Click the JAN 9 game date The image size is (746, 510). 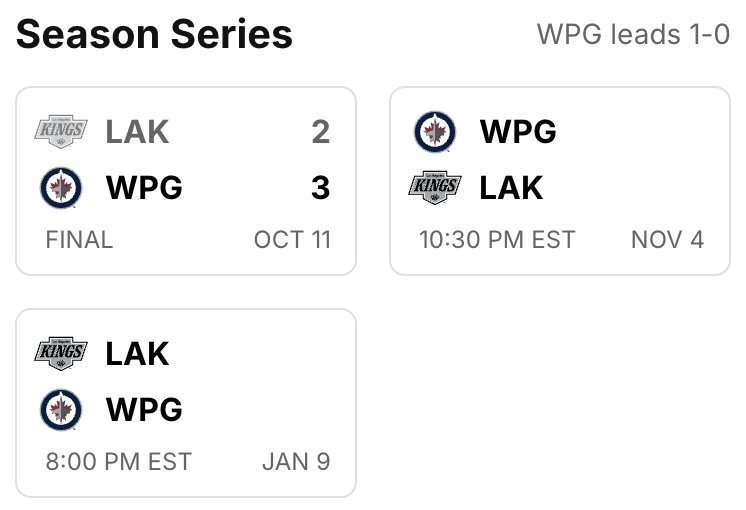click(296, 462)
